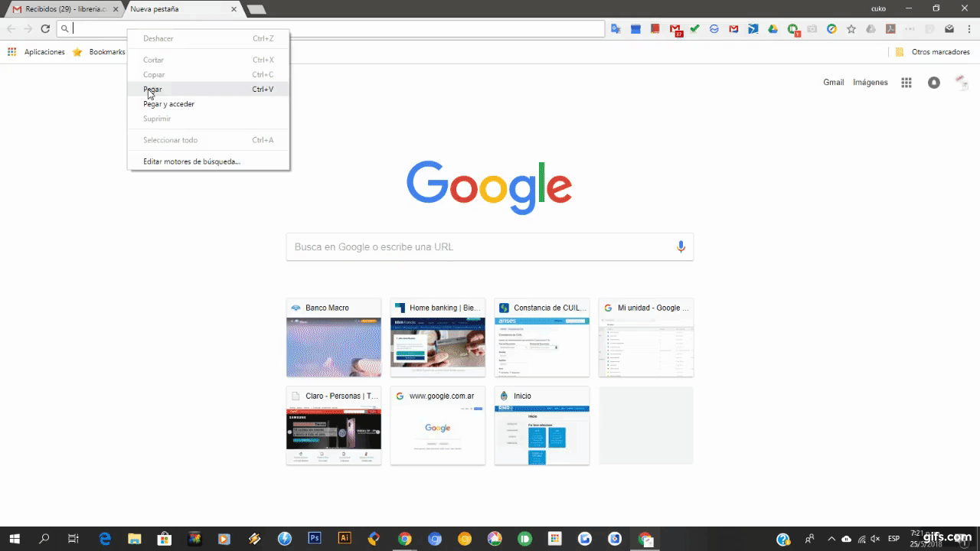Viewport: 980px width, 551px height.
Task: Open Google notifications bell
Action: click(x=934, y=83)
